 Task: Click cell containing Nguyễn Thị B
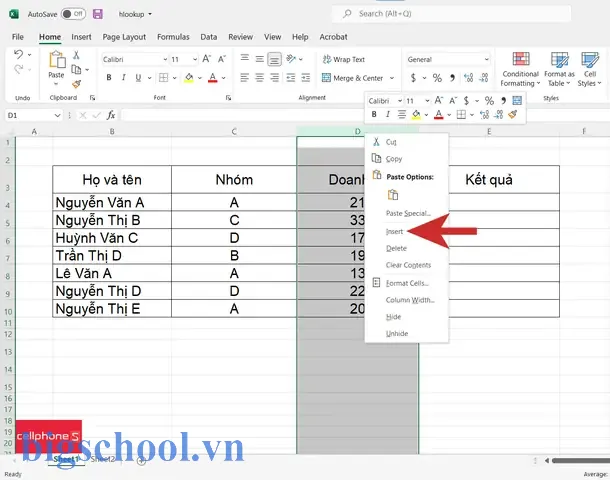tap(112, 220)
